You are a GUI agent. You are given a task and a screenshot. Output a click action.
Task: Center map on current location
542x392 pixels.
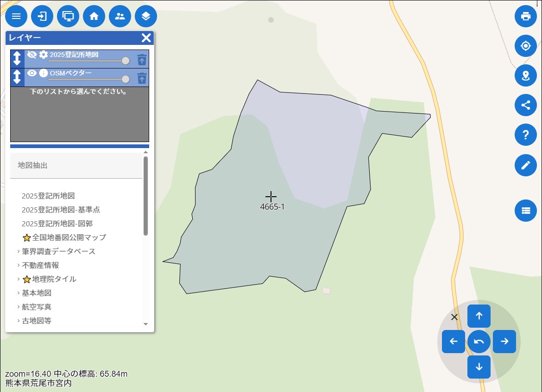(525, 46)
